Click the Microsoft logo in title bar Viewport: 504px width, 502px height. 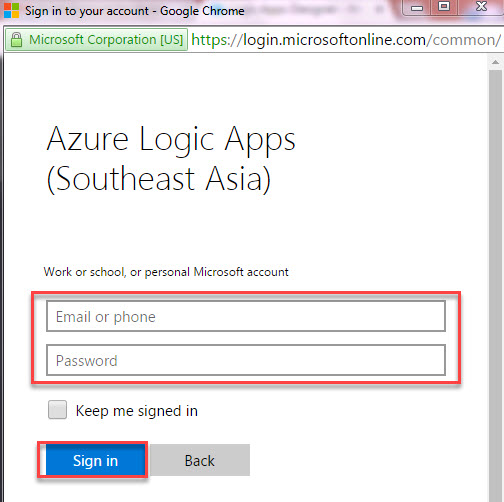tap(11, 10)
